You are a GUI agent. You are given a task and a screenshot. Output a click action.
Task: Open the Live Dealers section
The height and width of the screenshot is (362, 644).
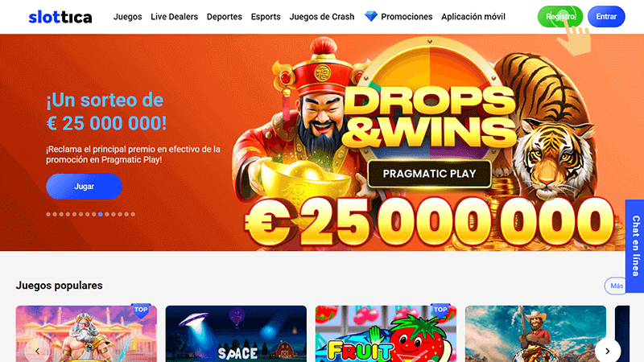174,17
